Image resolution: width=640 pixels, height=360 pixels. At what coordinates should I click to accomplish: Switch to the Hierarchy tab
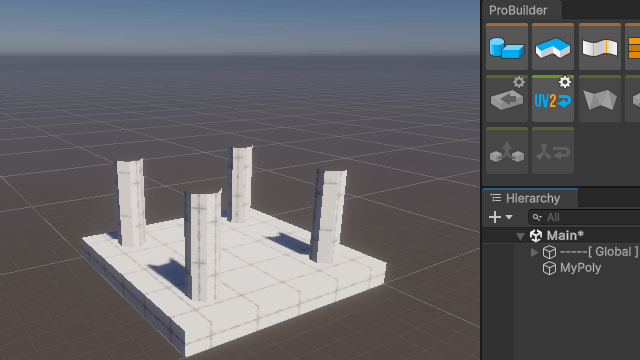(530, 198)
